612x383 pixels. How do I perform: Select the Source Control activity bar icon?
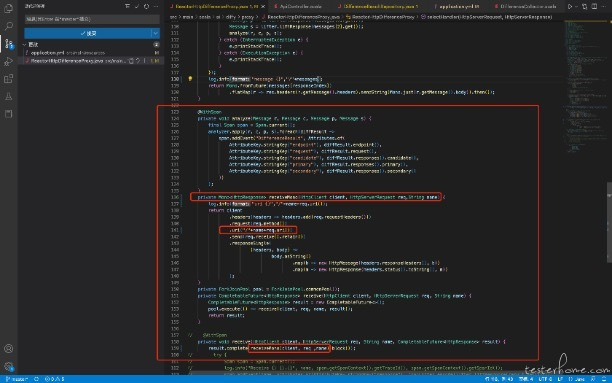tap(8, 43)
